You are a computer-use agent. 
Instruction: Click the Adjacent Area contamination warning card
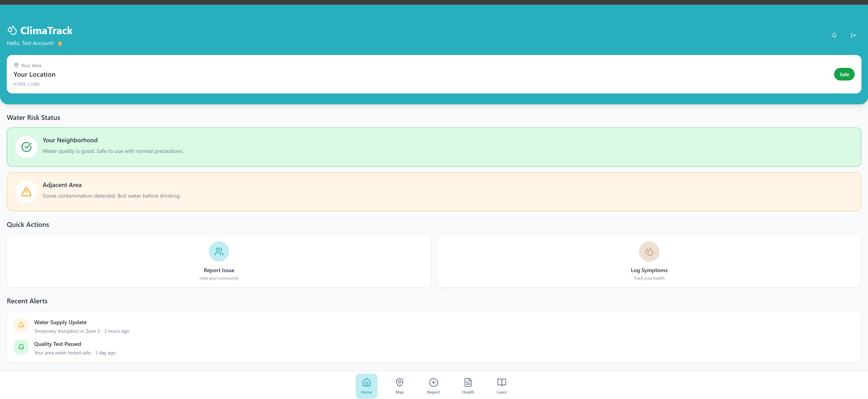click(x=434, y=192)
